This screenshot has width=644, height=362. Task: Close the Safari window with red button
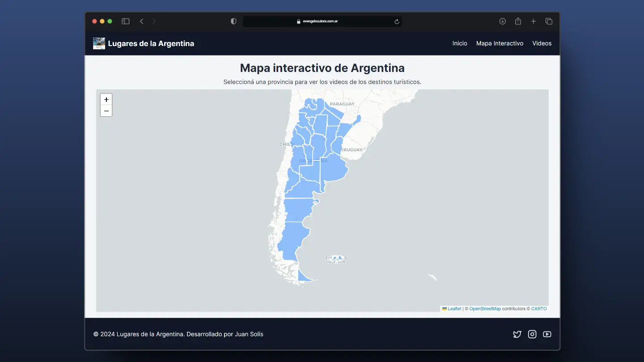coord(95,21)
